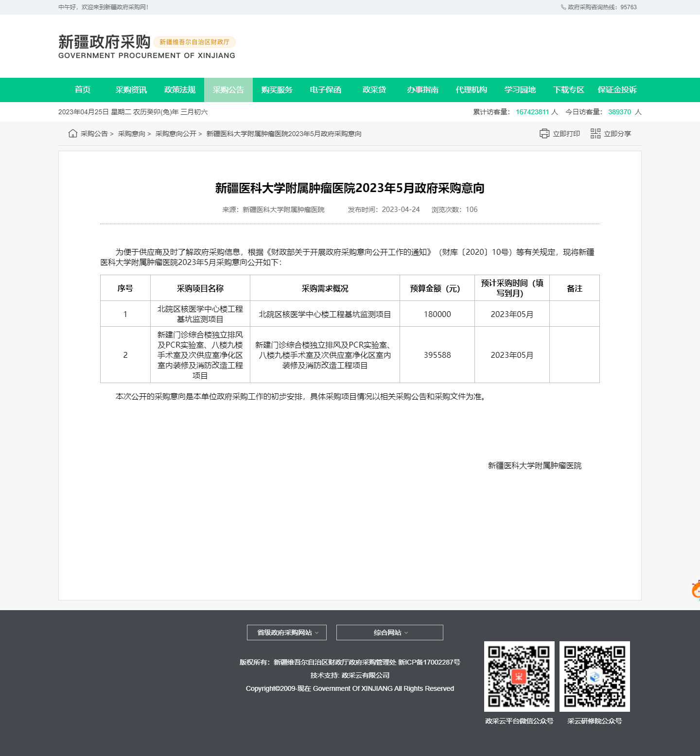Select 保证金投诉 in the navigation bar
This screenshot has height=756, width=700.
click(617, 90)
